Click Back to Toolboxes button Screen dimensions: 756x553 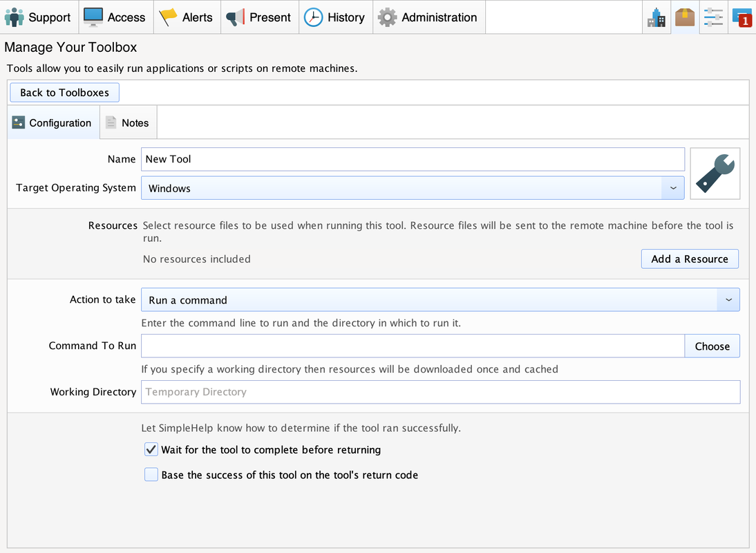click(x=64, y=93)
